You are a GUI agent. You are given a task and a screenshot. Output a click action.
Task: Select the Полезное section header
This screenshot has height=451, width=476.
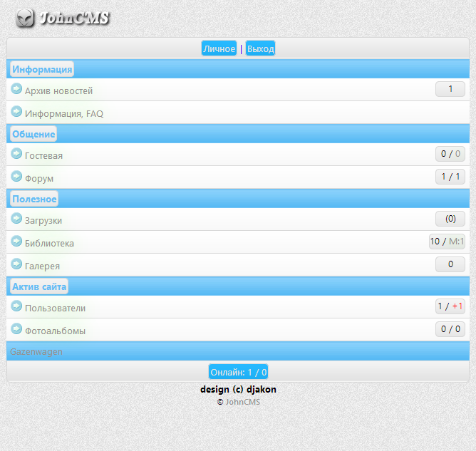point(34,199)
